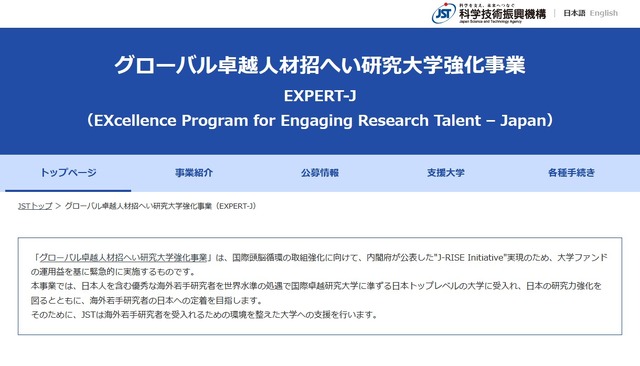Select 日本語 language option

tap(574, 13)
